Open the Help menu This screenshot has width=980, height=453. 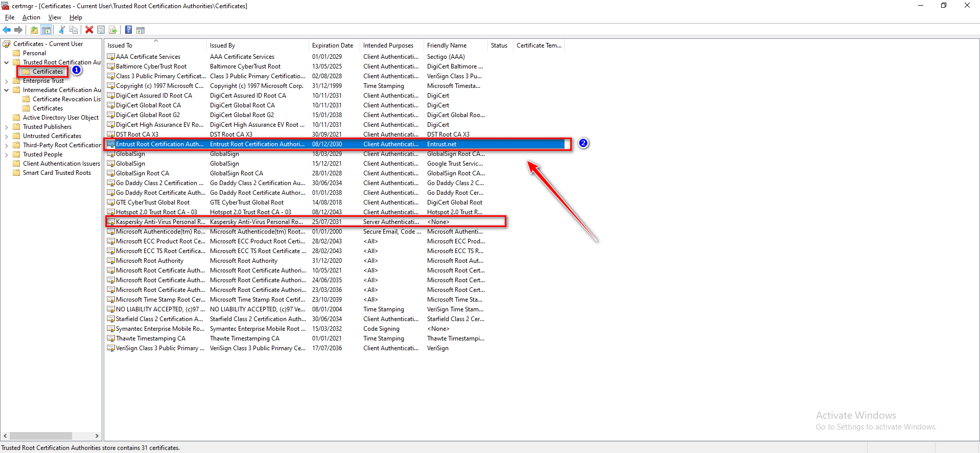tap(76, 17)
